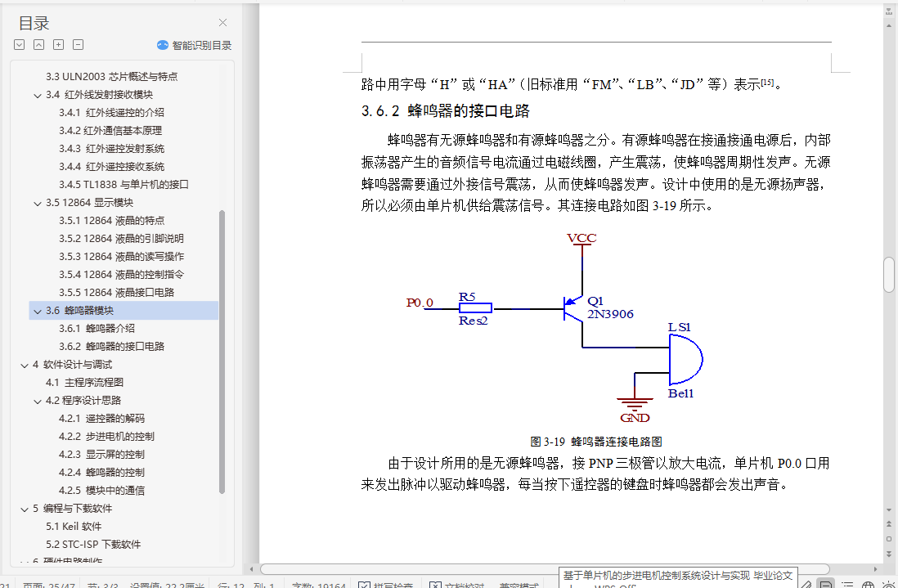
Task: Click the horizontal scrollbar left arrow
Action: click(x=251, y=569)
